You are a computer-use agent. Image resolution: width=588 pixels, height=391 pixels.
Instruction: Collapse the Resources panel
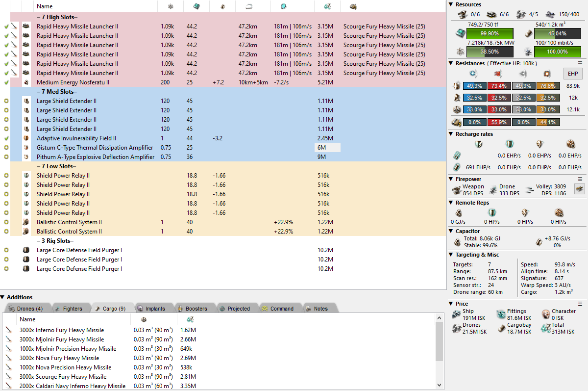(451, 4)
